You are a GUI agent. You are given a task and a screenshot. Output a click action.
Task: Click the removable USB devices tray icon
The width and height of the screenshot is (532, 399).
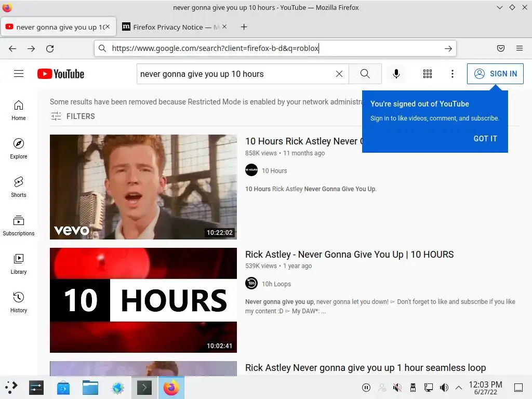(x=413, y=388)
